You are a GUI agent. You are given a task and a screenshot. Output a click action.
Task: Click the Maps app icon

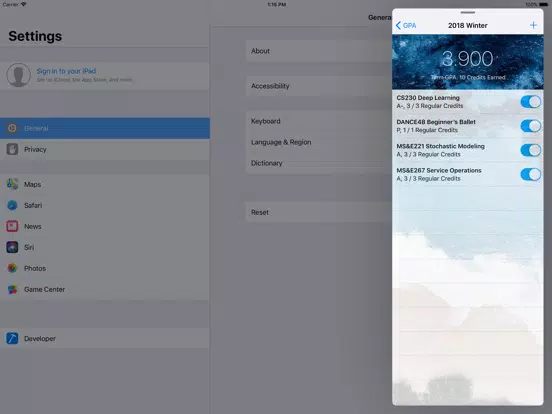tap(12, 184)
